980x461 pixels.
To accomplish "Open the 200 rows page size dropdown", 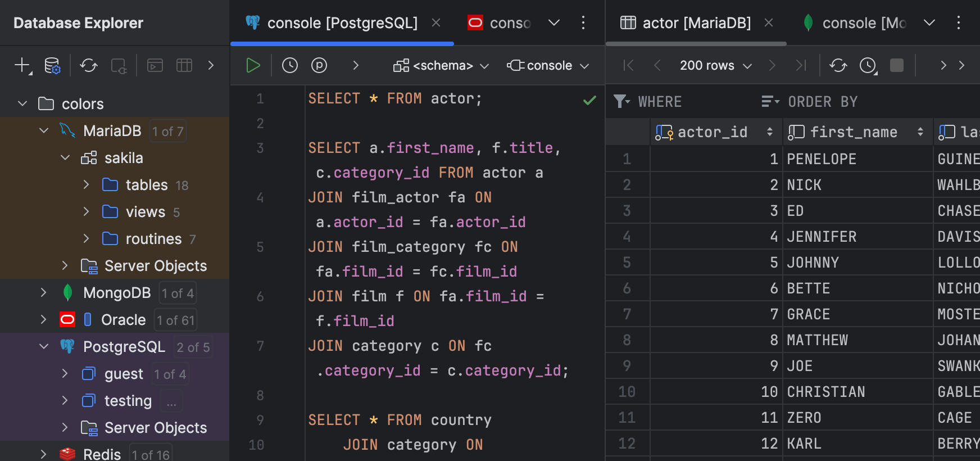I will coord(715,66).
